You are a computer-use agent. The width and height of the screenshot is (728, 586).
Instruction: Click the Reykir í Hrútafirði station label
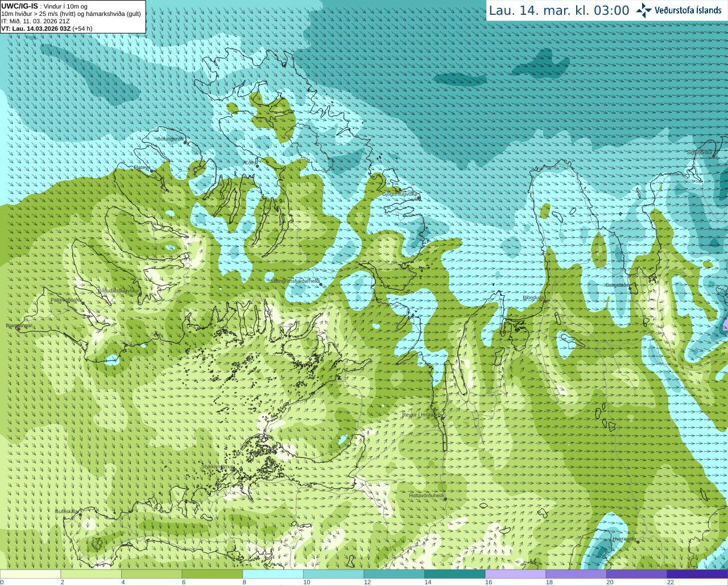[x=422, y=415]
